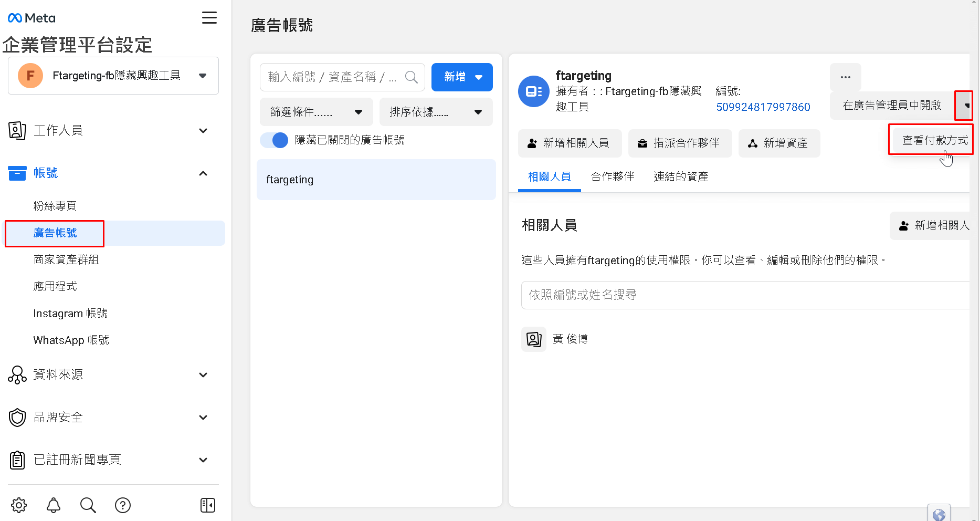Switch to the 合作夥伴 tab
Viewport: 980px width, 521px height.
(x=613, y=177)
